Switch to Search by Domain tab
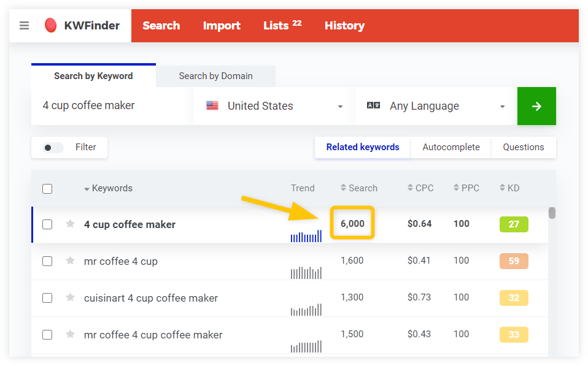588x366 pixels. [215, 76]
